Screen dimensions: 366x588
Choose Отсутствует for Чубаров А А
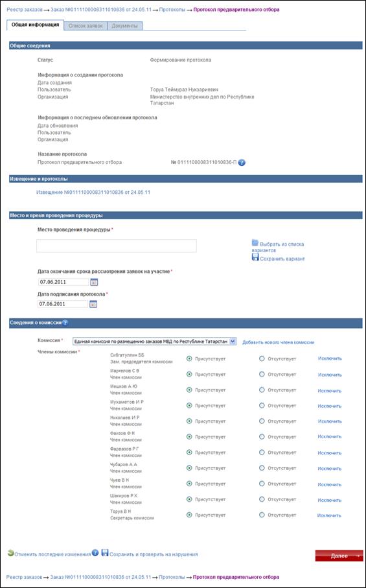(x=262, y=468)
